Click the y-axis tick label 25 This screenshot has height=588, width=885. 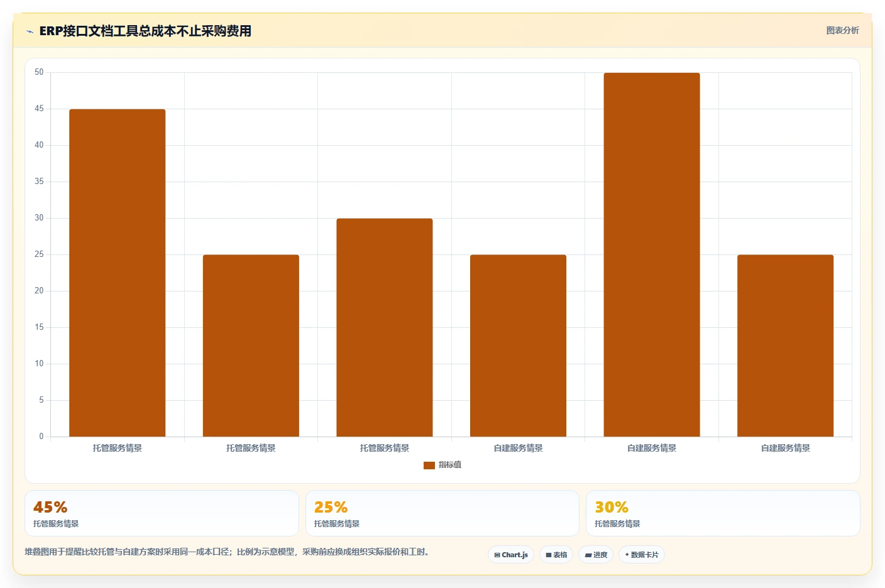pos(39,254)
